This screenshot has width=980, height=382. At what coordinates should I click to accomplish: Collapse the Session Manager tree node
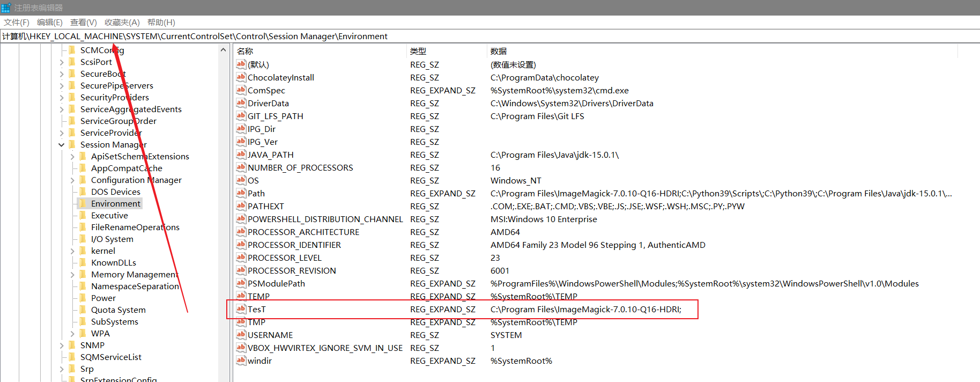[62, 145]
